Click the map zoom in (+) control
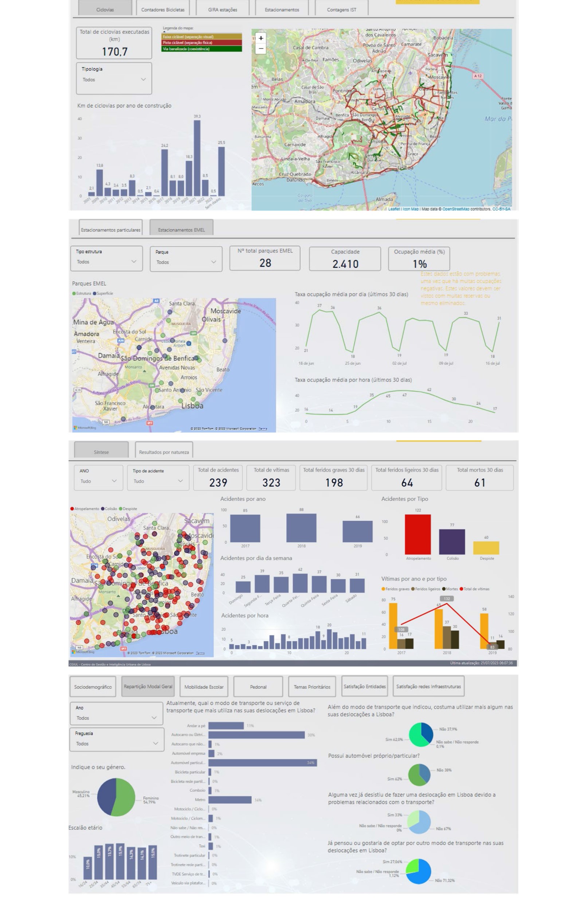The image size is (588, 902). point(260,38)
